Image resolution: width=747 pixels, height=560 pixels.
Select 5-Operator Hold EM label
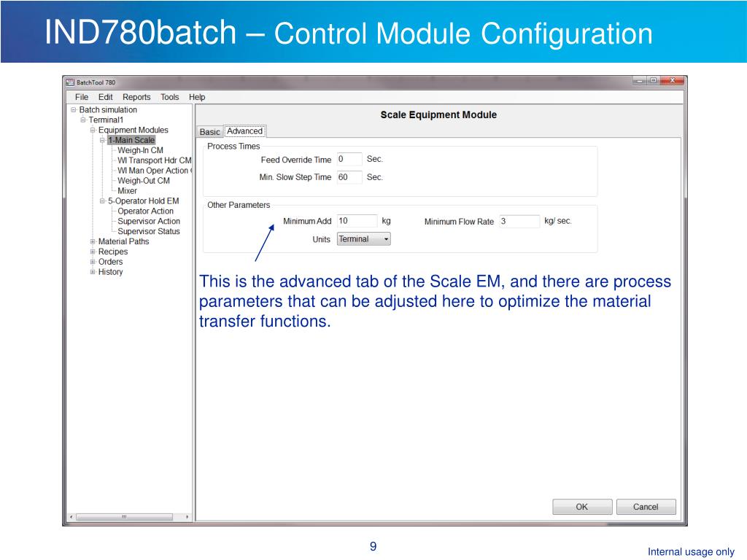144,201
